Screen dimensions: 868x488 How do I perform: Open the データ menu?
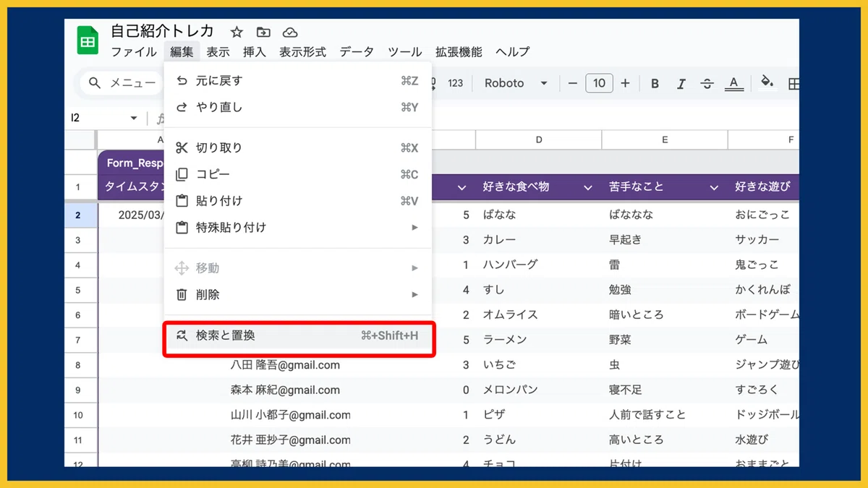(x=357, y=52)
